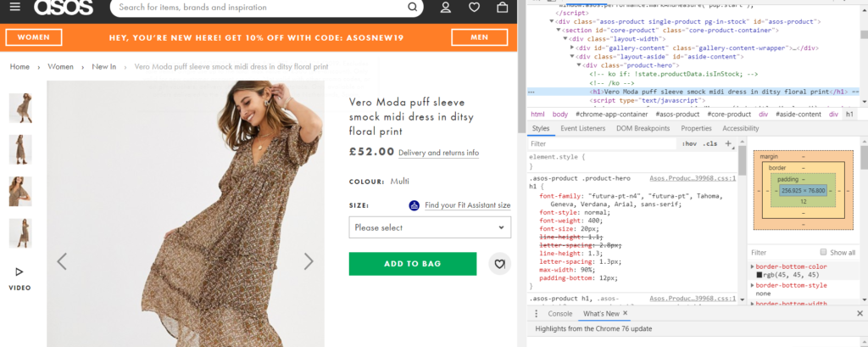Switch to the Properties tab
Viewport: 868px width, 347px height.
point(696,128)
